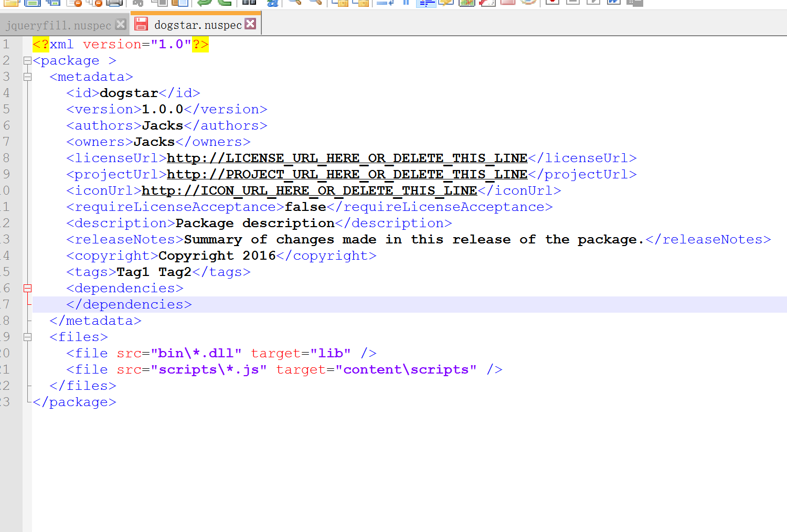Click the target value content\scripts
This screenshot has height=532, width=787.
click(x=406, y=370)
